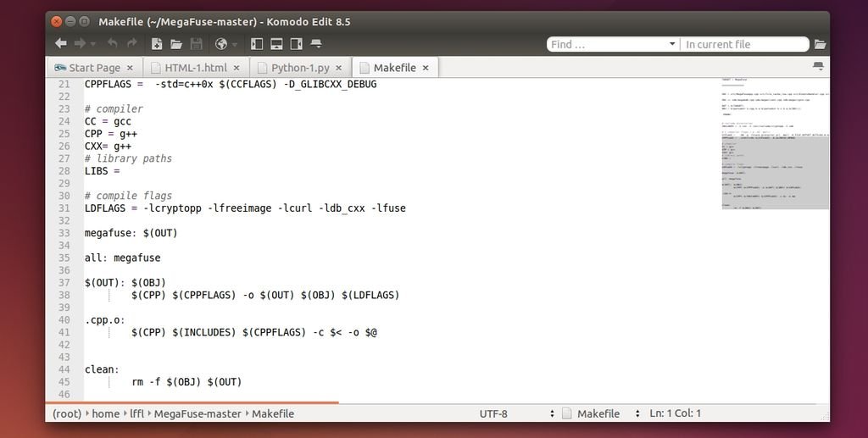Click the Save floppy disk icon

pyautogui.click(x=196, y=43)
